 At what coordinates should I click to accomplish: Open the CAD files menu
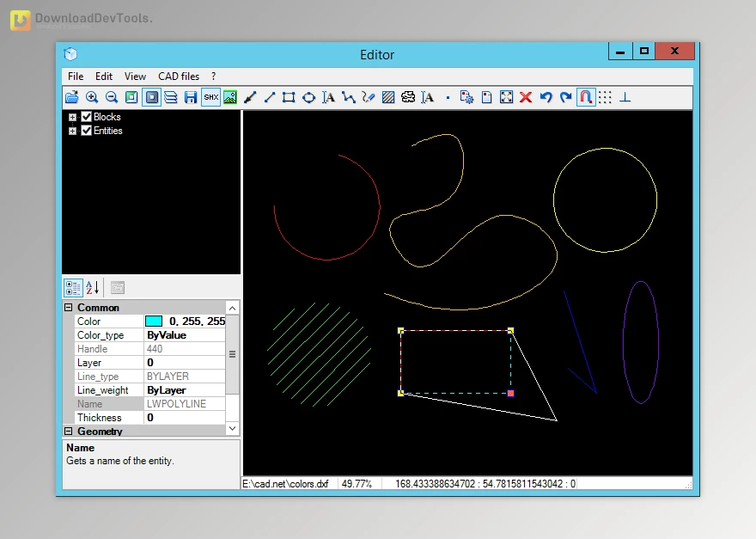(x=179, y=77)
